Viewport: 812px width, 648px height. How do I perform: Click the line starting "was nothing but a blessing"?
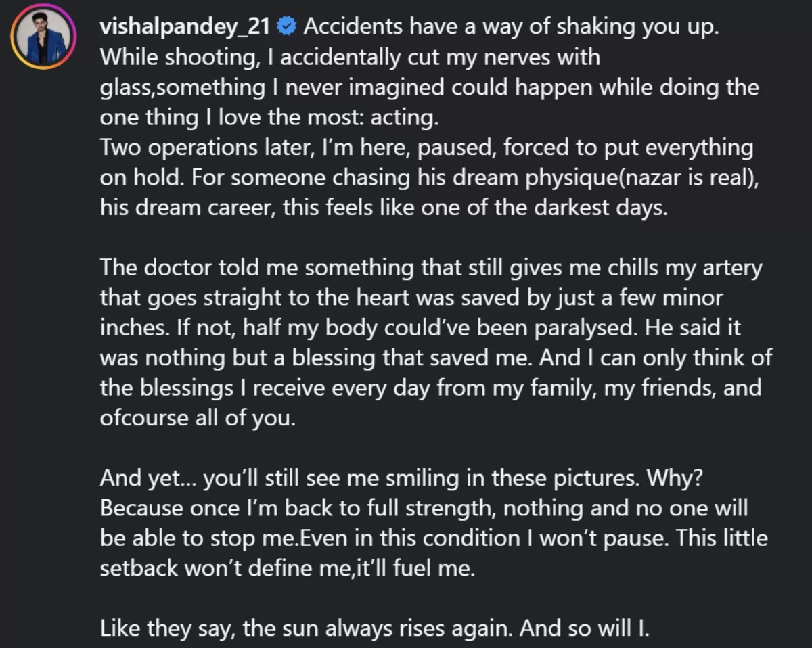tap(436, 358)
